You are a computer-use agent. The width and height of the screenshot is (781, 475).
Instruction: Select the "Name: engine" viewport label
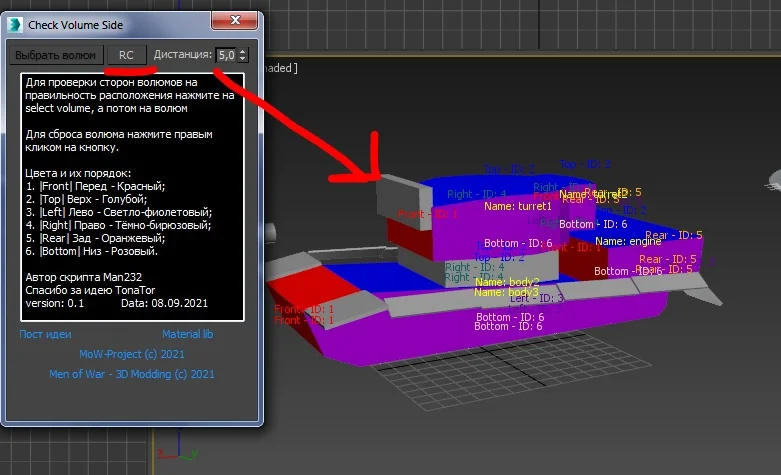click(628, 241)
